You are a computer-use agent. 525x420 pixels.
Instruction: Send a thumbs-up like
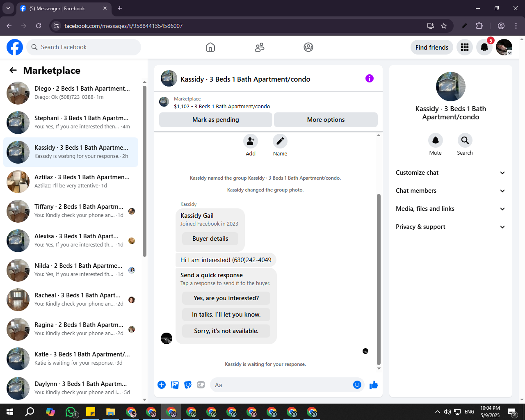click(x=374, y=385)
